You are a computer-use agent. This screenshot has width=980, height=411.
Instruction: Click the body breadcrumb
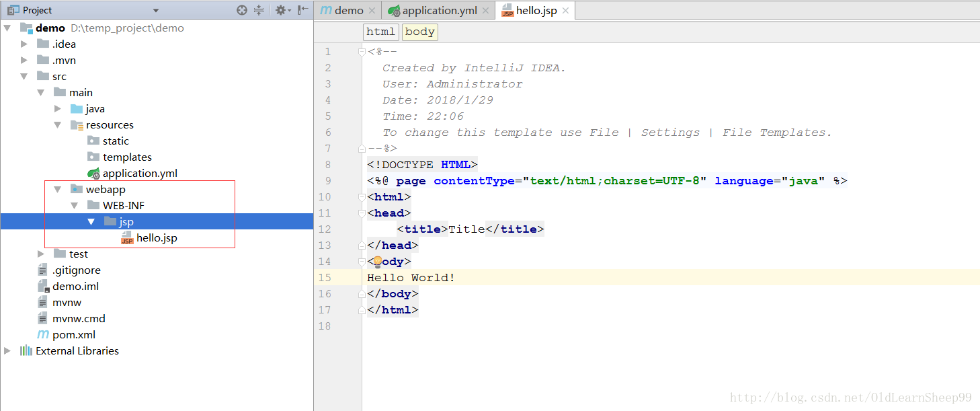420,32
